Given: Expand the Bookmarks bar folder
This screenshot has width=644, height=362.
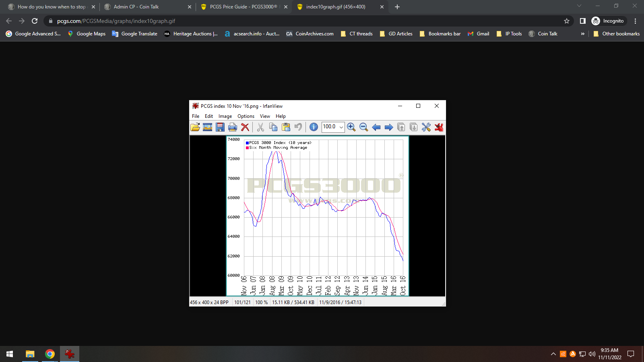Looking at the screenshot, I should (x=440, y=34).
